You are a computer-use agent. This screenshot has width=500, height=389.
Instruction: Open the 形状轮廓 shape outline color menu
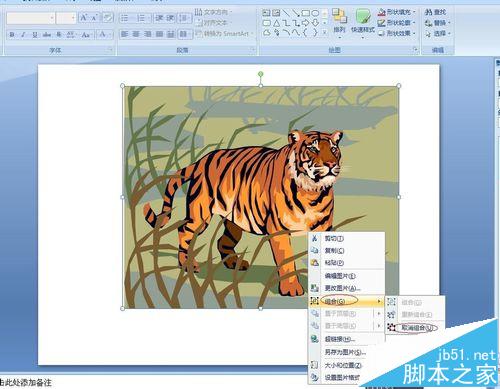397,23
